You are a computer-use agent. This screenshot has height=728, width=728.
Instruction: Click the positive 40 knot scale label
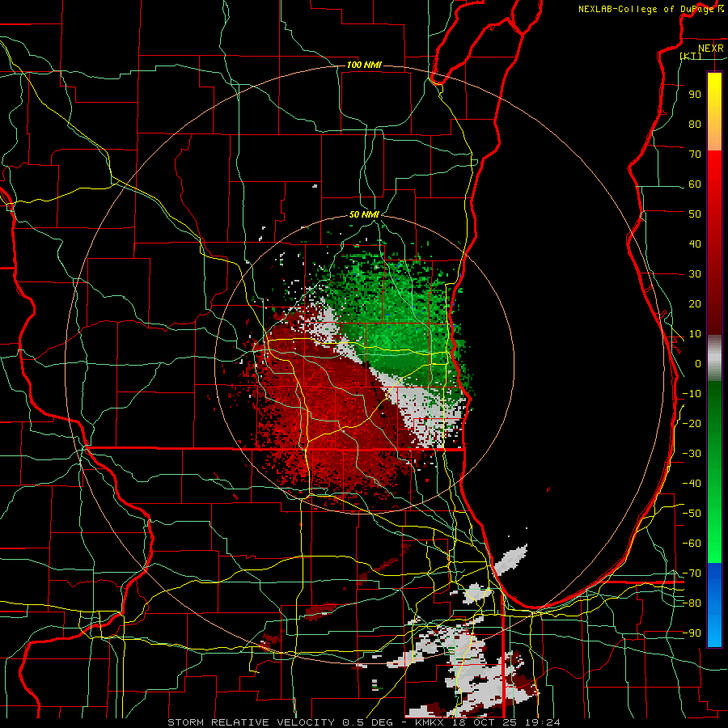pos(695,243)
